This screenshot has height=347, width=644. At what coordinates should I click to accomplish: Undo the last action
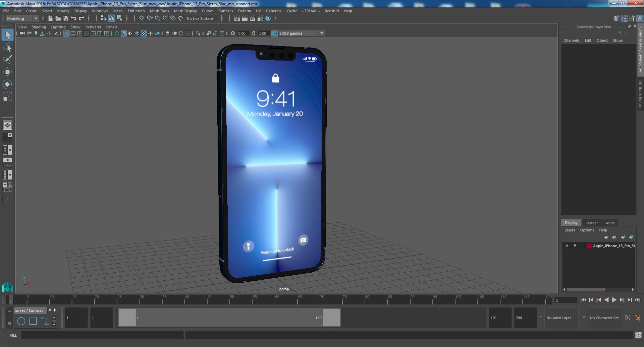73,18
